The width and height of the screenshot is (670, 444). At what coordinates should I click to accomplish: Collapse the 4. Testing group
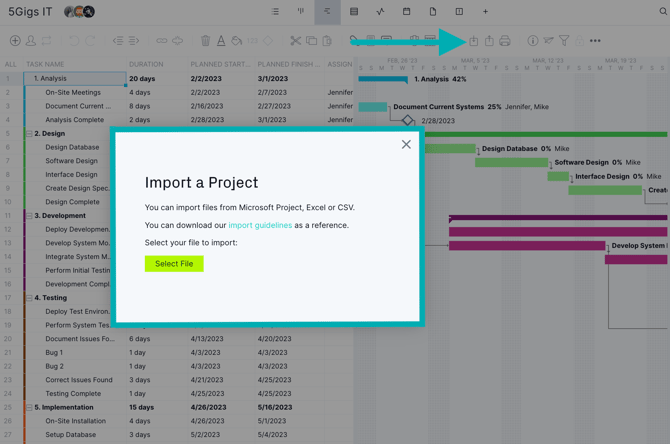(29, 298)
